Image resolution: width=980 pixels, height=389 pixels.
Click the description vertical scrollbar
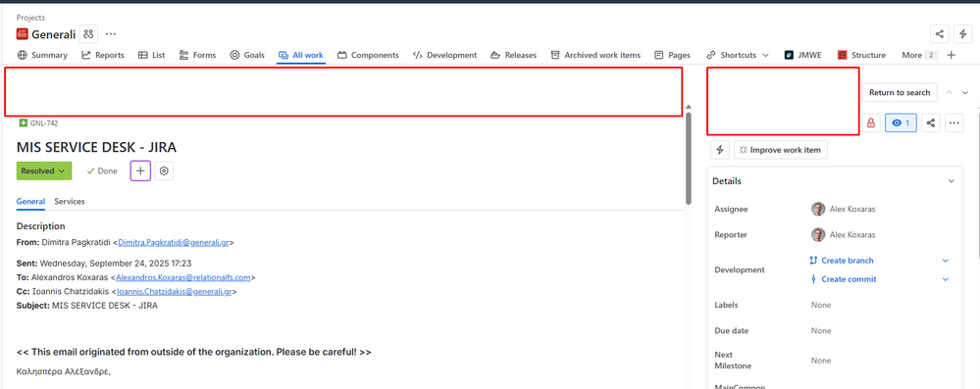[688, 158]
